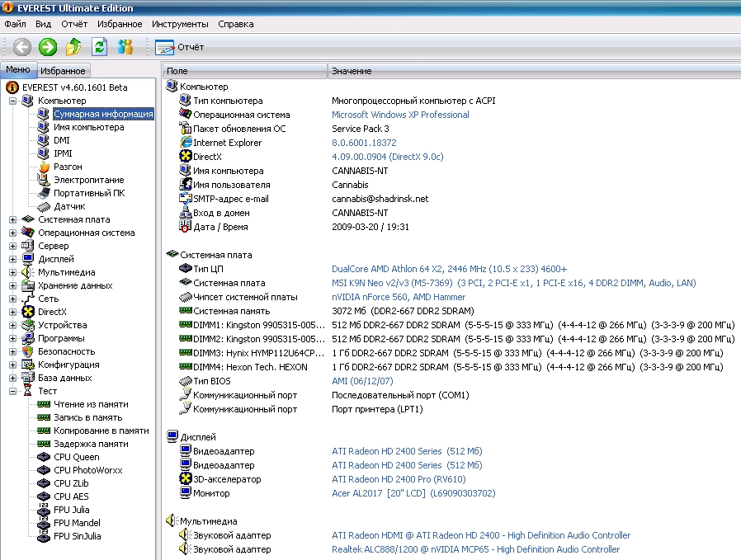Expand the Мультимедиа tree node
This screenshot has width=741, height=560.
[13, 272]
